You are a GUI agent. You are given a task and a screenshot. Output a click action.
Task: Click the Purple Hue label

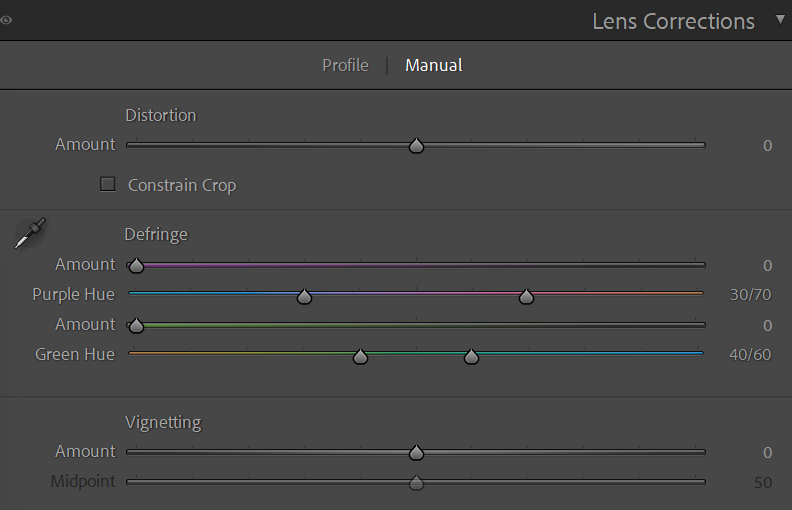73,294
